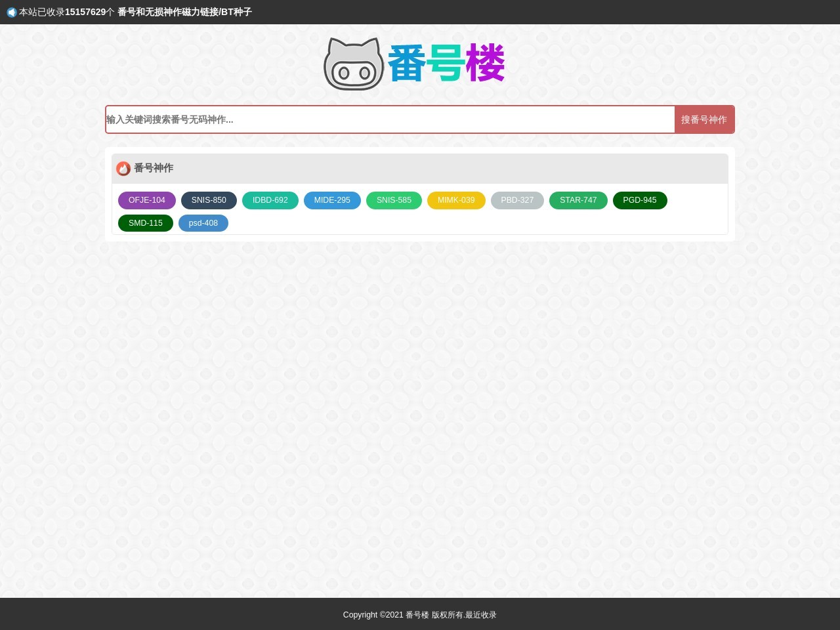Click the Copyright ©2021 番号楼 footer text
The height and width of the screenshot is (630, 840).
coord(386,615)
